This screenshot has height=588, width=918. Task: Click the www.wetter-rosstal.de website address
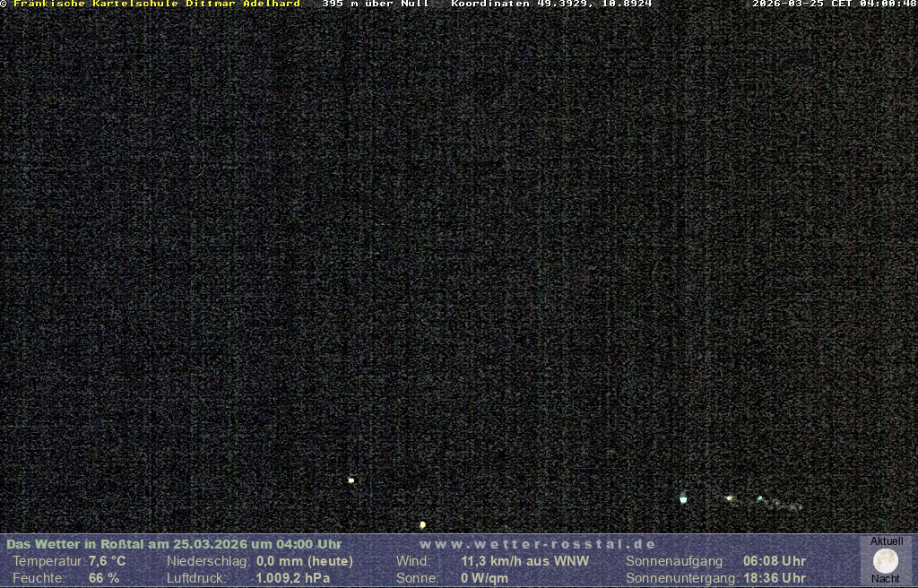538,544
